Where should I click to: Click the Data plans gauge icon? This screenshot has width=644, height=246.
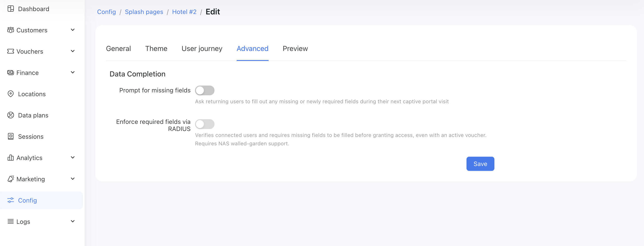tap(10, 115)
